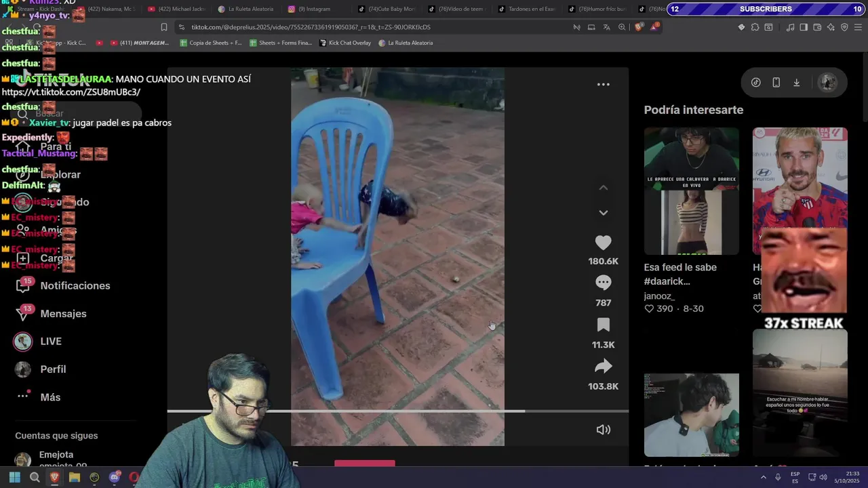
Task: Open the Brave Shields lion icon
Action: pos(639,27)
